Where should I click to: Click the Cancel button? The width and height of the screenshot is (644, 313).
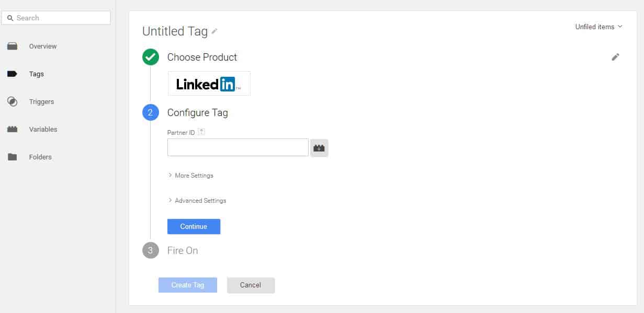coord(251,285)
